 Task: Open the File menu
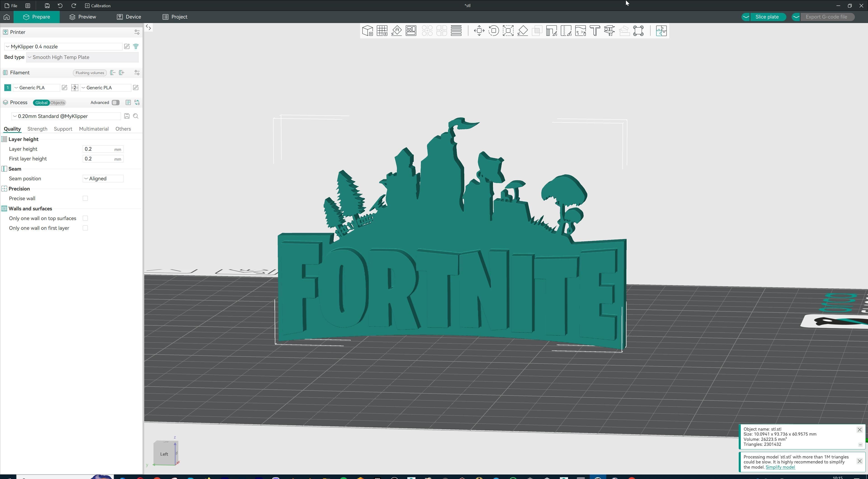tap(11, 6)
